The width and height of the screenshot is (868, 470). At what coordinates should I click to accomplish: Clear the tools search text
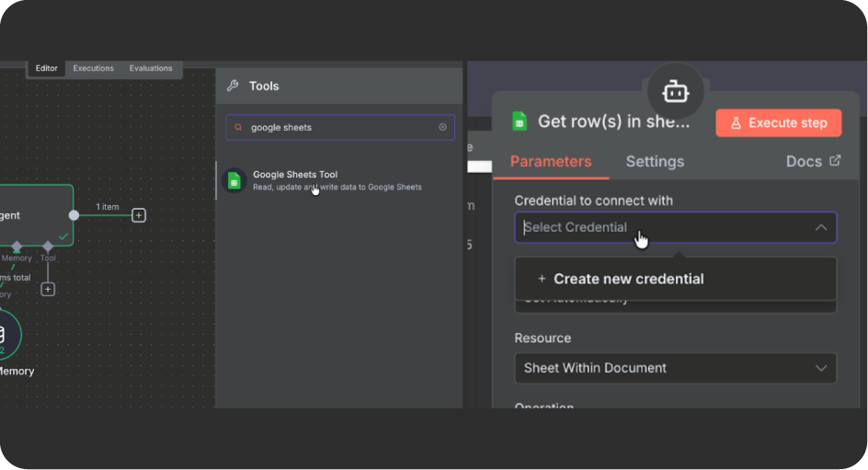tap(442, 127)
